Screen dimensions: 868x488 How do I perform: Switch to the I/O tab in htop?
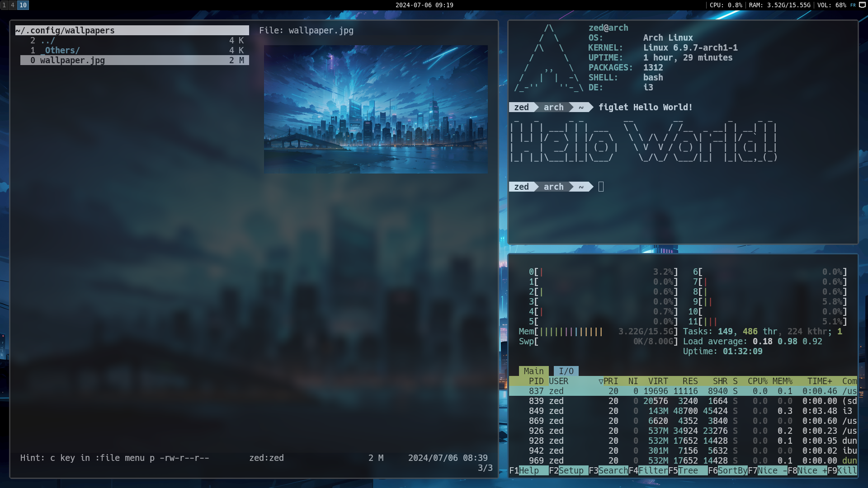[x=566, y=371]
